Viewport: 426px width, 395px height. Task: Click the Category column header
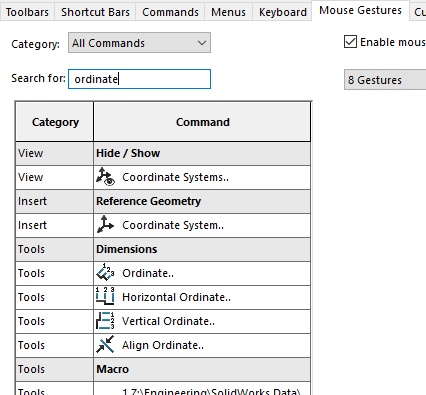pyautogui.click(x=55, y=122)
